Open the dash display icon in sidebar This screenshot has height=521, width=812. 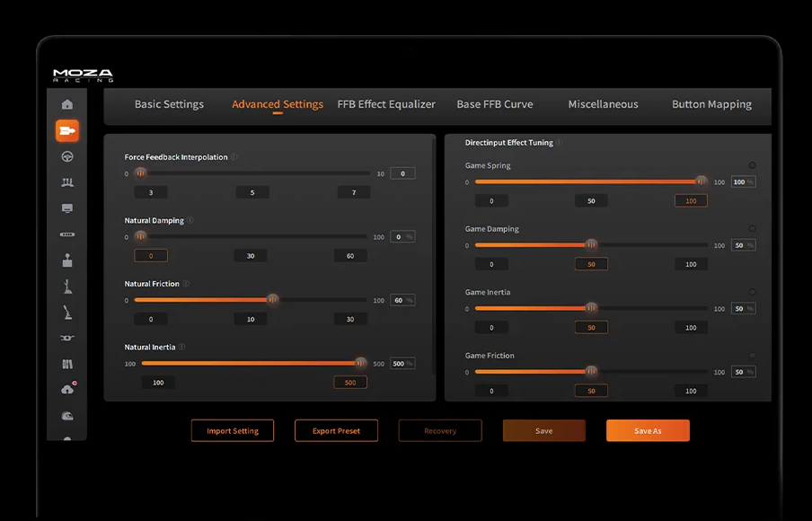pos(67,208)
